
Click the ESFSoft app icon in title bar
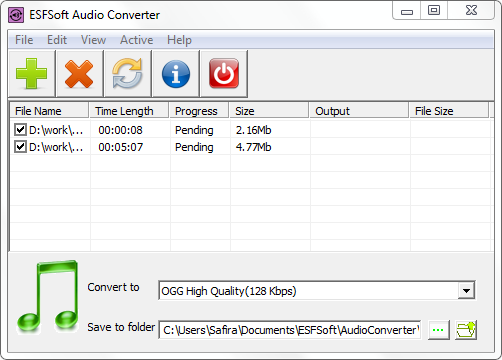(16, 15)
